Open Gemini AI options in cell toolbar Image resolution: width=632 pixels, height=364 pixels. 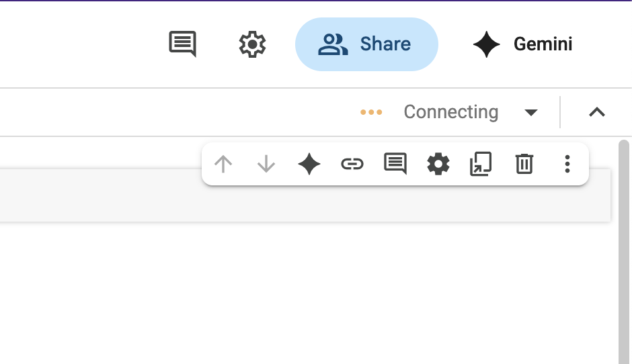(x=309, y=164)
